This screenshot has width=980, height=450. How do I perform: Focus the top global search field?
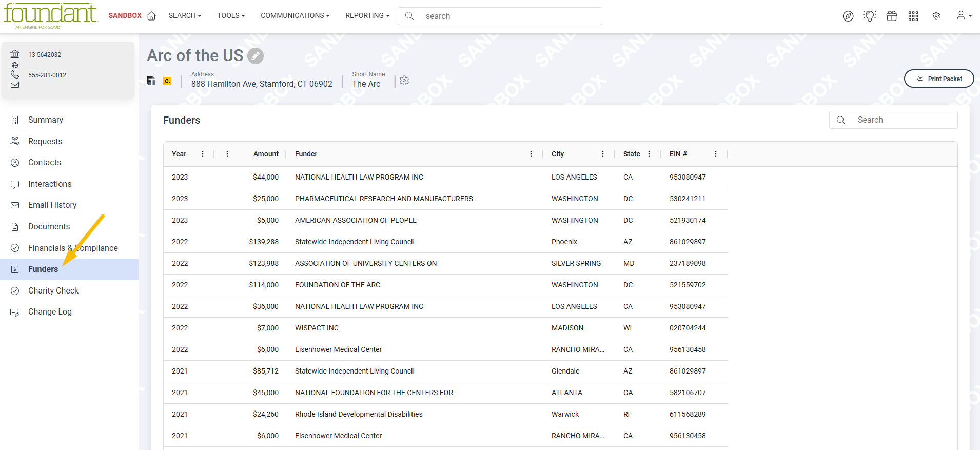pyautogui.click(x=500, y=16)
